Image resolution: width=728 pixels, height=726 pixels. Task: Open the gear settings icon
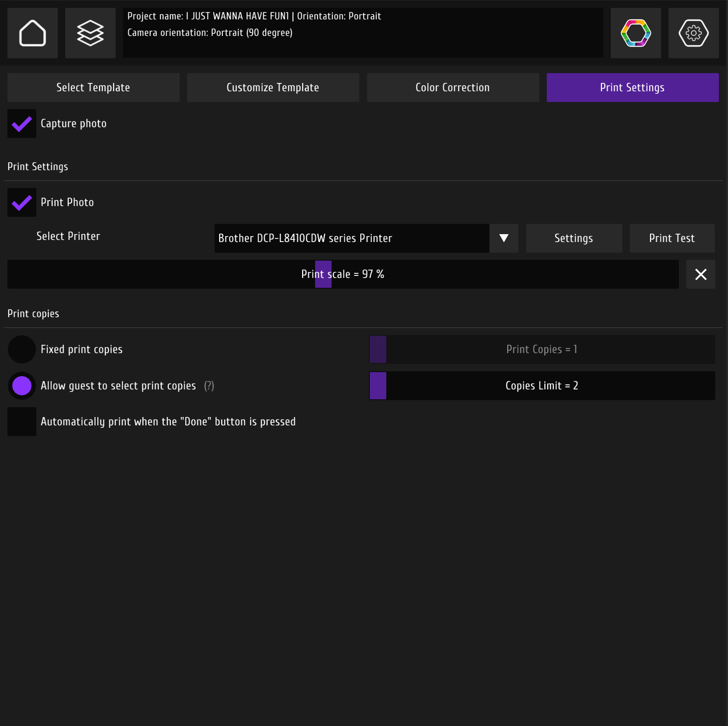coord(693,33)
